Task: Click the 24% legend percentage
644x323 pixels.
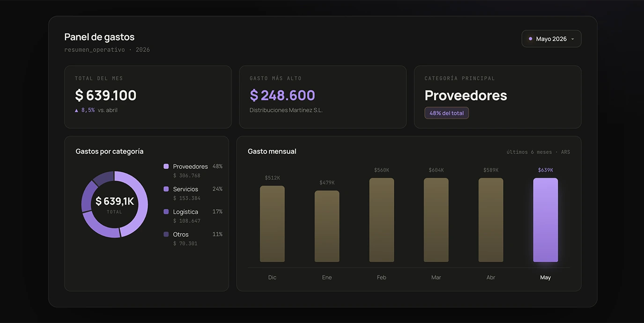Action: click(x=217, y=189)
